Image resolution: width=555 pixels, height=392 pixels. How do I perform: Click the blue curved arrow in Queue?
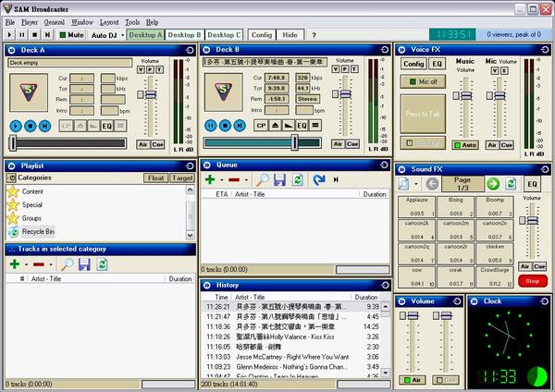coord(318,179)
